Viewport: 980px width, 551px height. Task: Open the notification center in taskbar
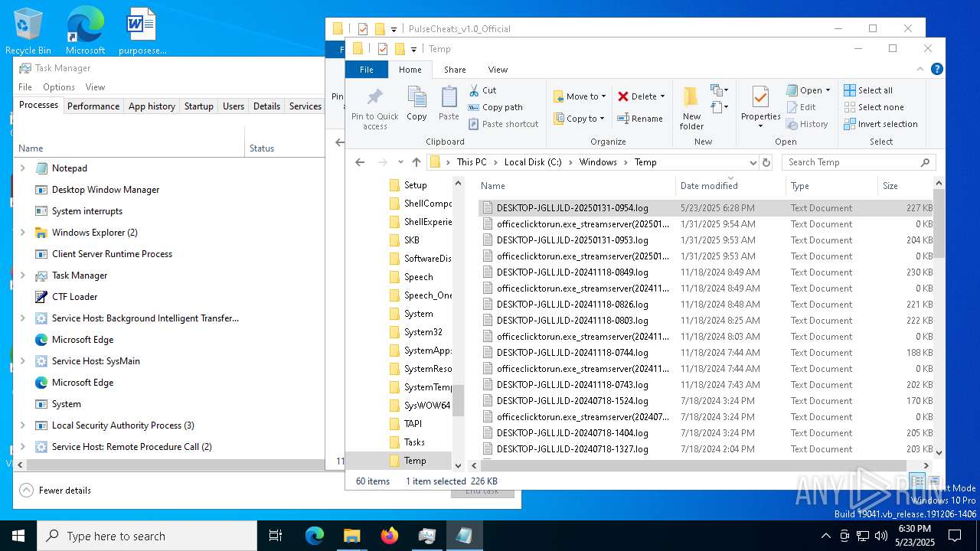[955, 536]
